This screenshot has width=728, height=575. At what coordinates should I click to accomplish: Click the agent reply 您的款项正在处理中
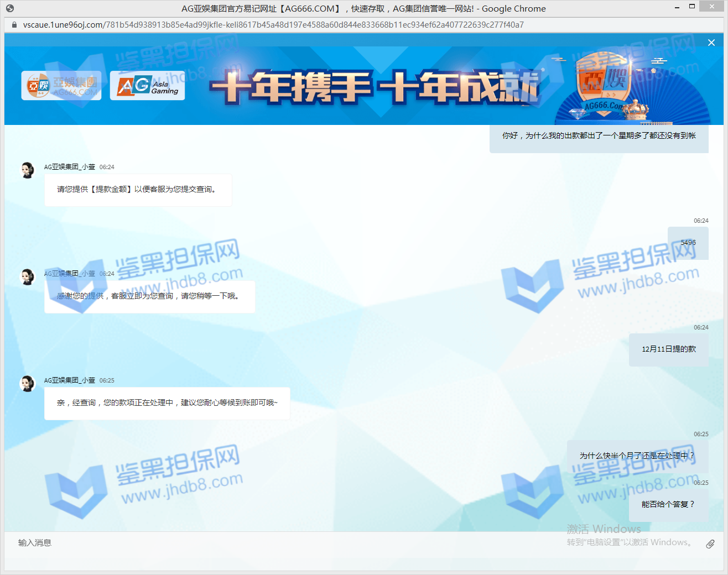[167, 403]
